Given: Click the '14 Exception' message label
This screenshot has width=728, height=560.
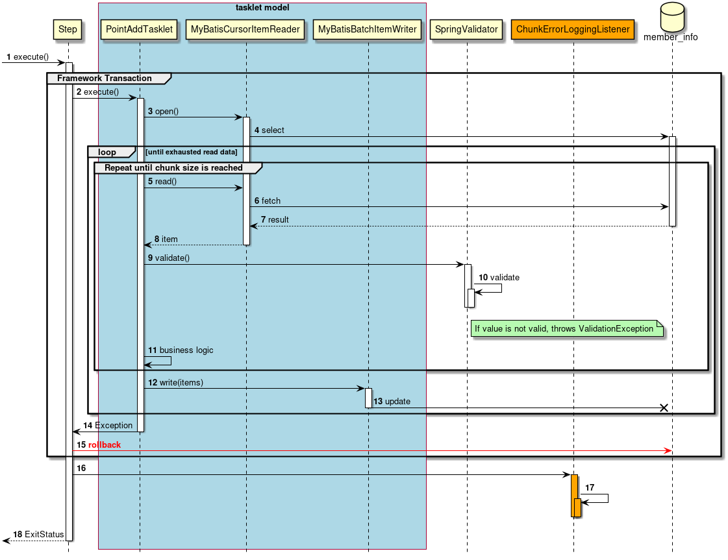Looking at the screenshot, I should pos(108,426).
